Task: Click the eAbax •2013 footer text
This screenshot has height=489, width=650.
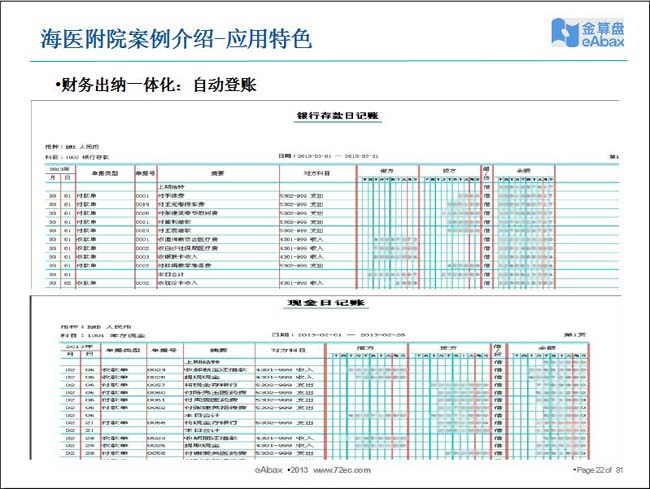Action: [x=281, y=470]
